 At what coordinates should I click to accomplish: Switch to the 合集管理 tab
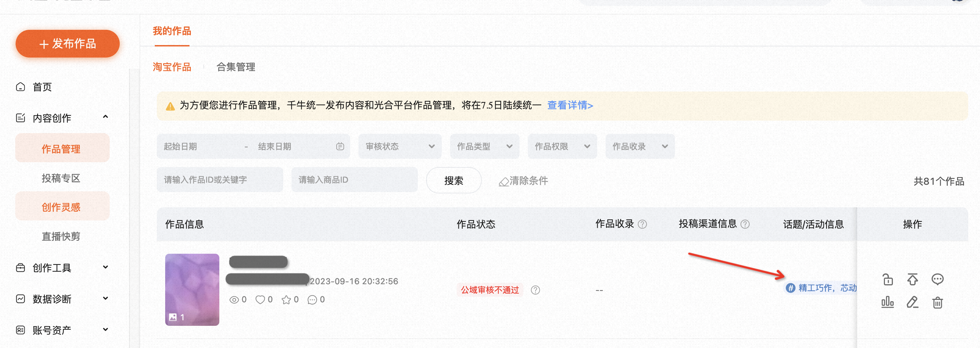[236, 67]
